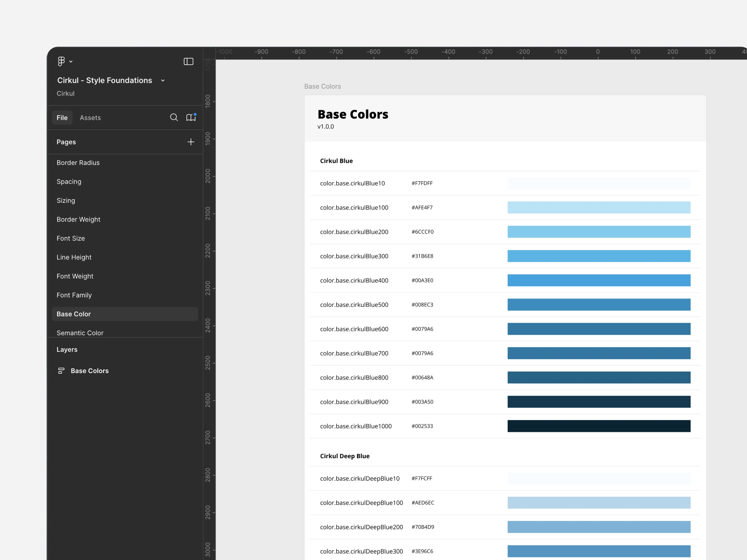
Task: Select the Base Color page
Action: tap(125, 314)
